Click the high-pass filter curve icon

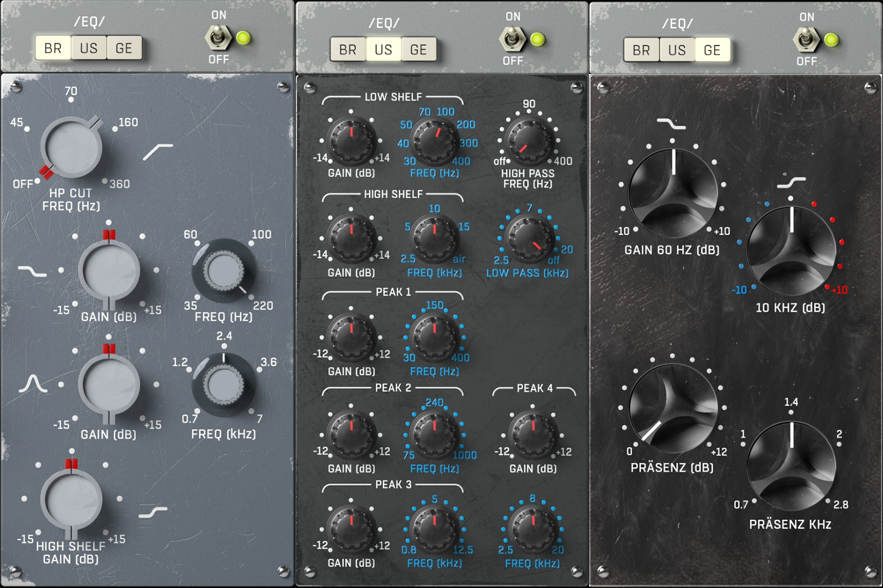tap(158, 152)
